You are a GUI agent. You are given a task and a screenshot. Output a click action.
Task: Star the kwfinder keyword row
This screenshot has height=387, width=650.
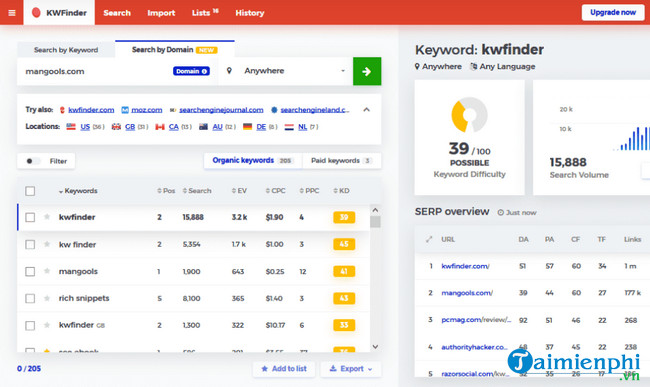47,217
